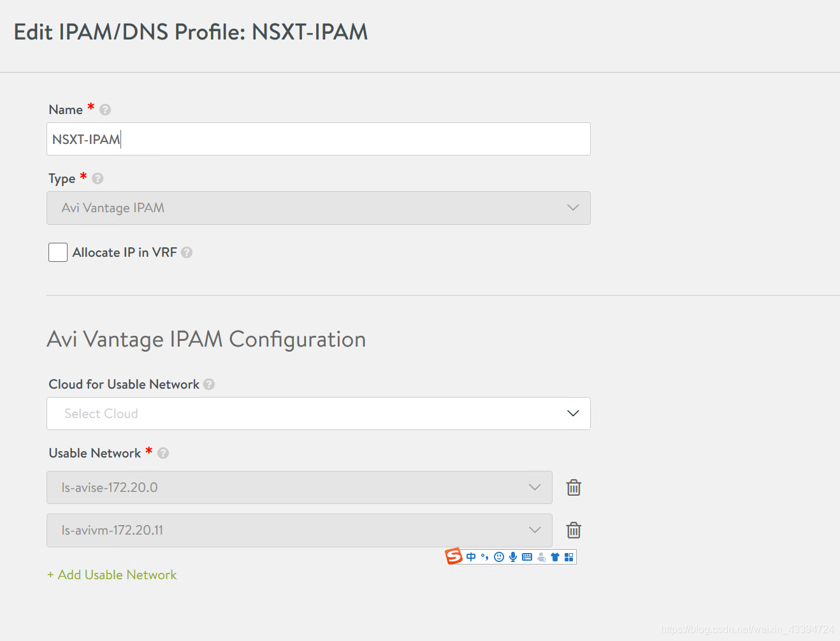This screenshot has width=840, height=641.
Task: Click the Add Usable Network link
Action: click(x=112, y=575)
